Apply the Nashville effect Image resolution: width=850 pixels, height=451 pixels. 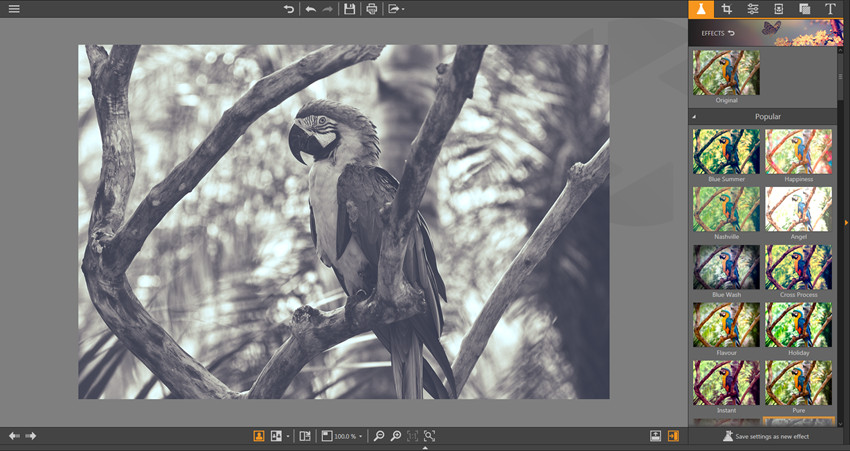[726, 209]
